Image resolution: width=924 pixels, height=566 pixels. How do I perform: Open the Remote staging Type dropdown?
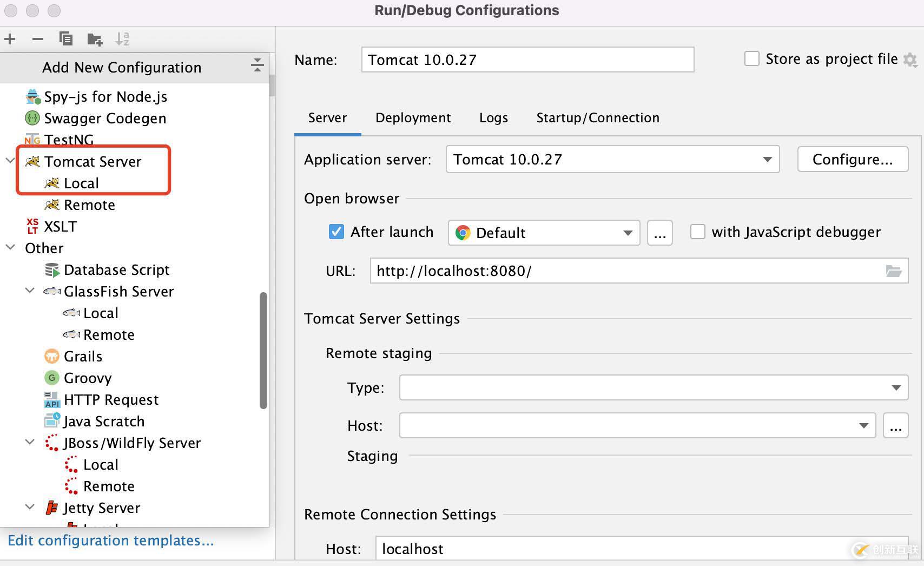pyautogui.click(x=654, y=387)
